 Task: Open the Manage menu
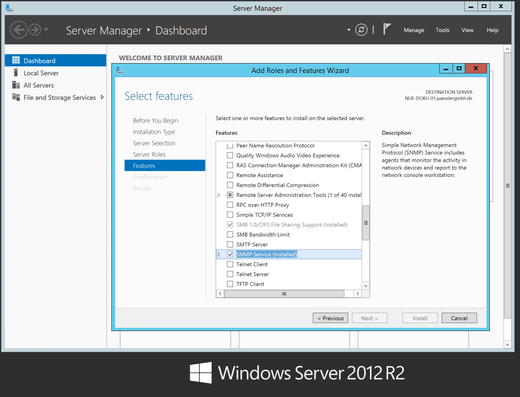414,30
